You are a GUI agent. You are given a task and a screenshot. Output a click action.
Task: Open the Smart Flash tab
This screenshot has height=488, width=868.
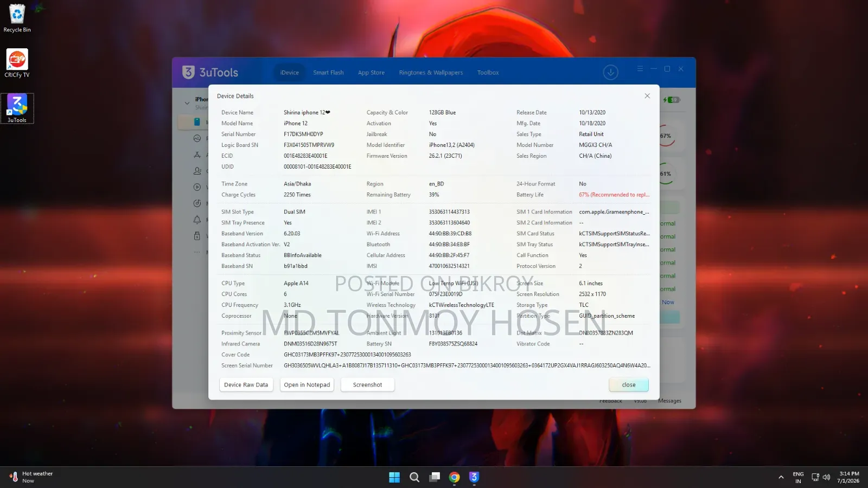coord(328,73)
